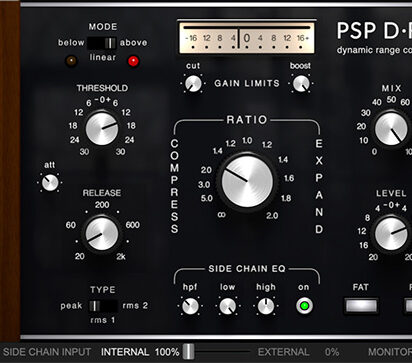Viewport: 412px width, 363px height.
Task: Click the red above-mode LED indicator
Action: 133,61
